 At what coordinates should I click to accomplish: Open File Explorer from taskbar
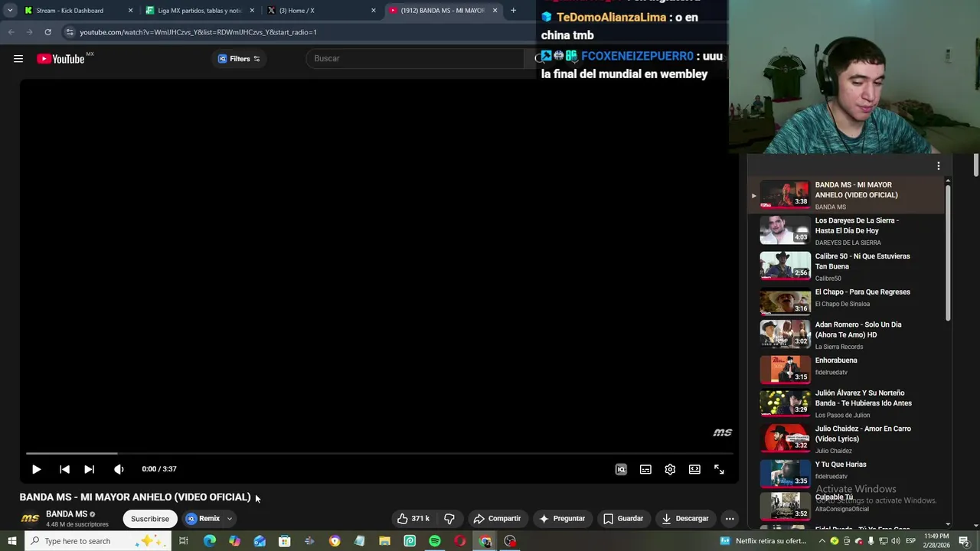[384, 541]
